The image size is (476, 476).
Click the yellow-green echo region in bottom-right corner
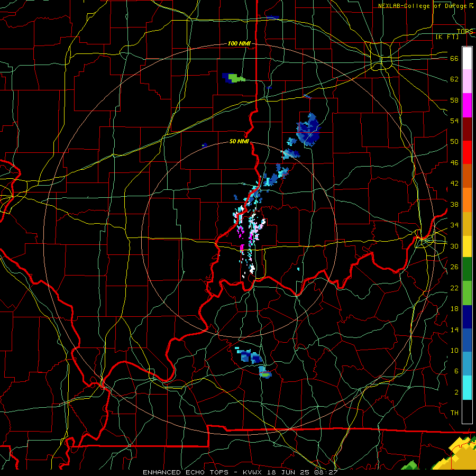pyautogui.click(x=455, y=453)
